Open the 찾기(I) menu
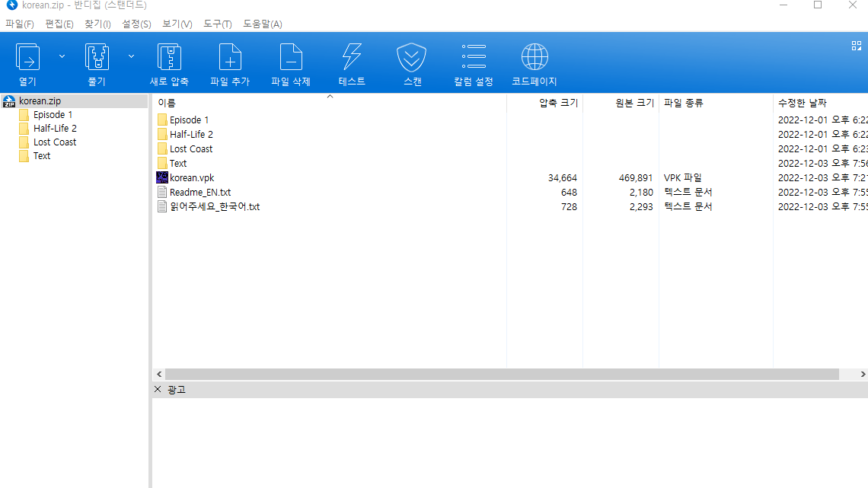This screenshot has width=868, height=488. (x=97, y=24)
